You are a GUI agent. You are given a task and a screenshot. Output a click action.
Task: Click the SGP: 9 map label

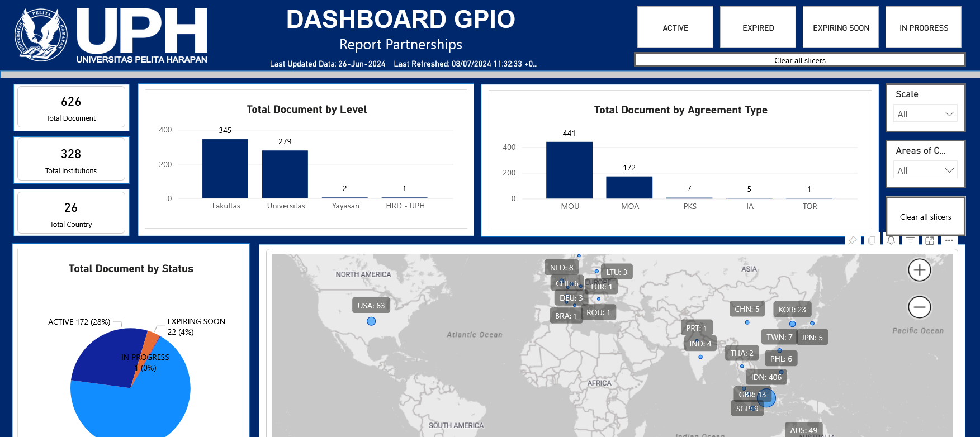(x=747, y=408)
